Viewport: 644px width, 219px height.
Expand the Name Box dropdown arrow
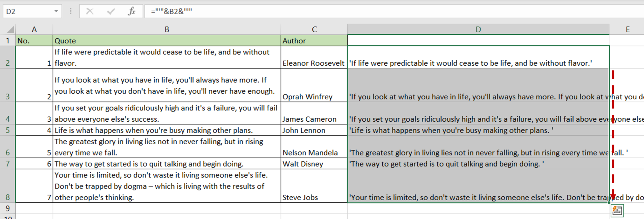click(56, 12)
